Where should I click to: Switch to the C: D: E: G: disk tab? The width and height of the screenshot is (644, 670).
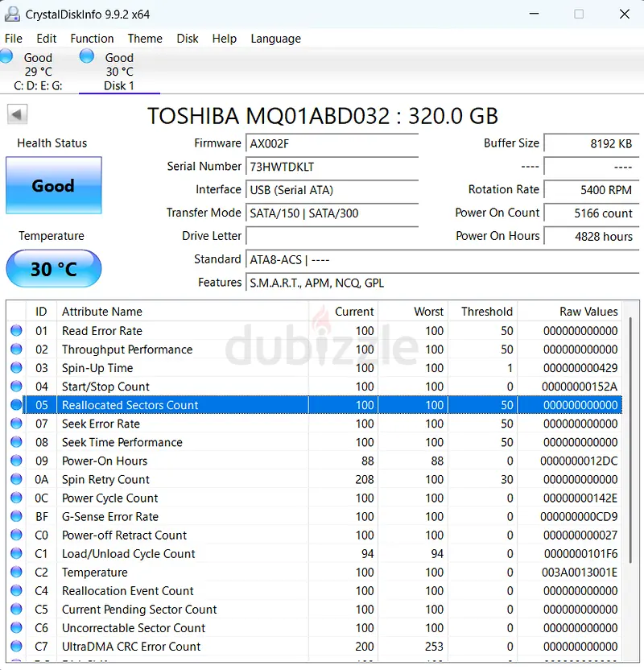click(x=38, y=71)
